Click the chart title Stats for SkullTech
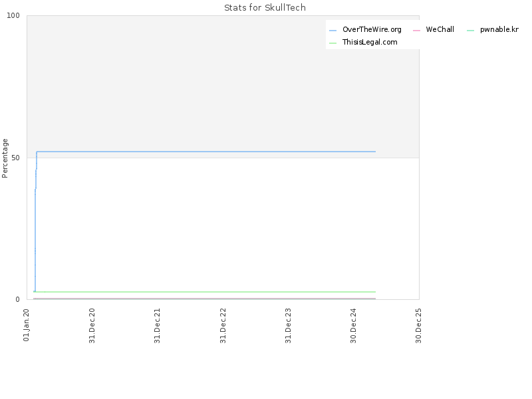 (x=265, y=7)
